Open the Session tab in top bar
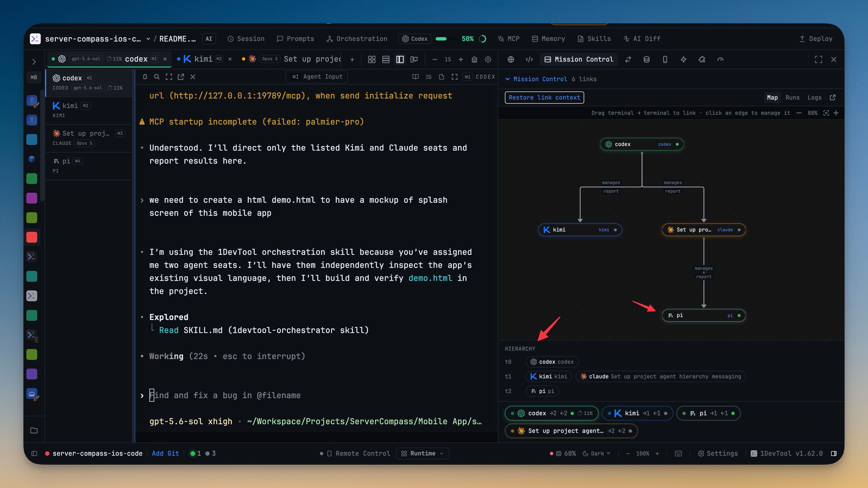The height and width of the screenshot is (488, 868). point(246,39)
